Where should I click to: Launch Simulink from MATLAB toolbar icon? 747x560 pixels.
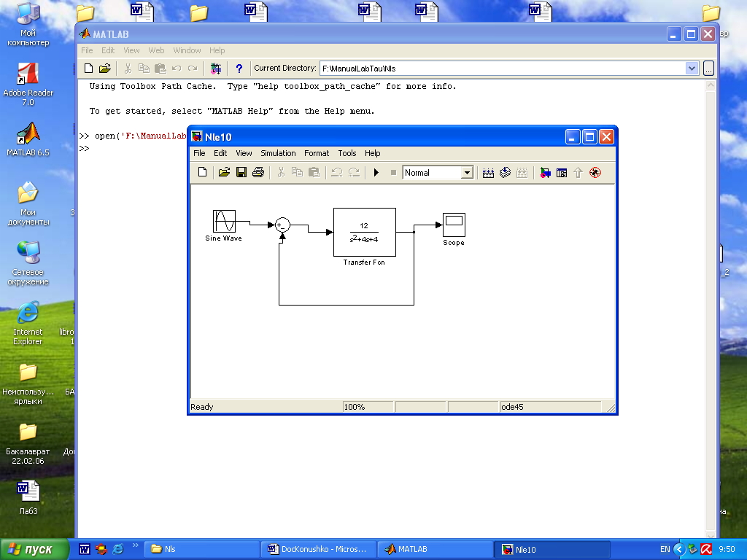216,68
